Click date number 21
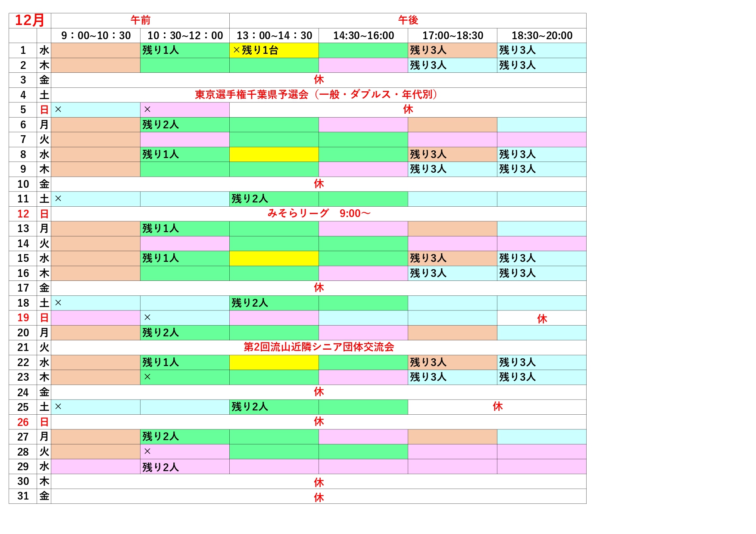This screenshot has height=534, width=756. coord(23,348)
